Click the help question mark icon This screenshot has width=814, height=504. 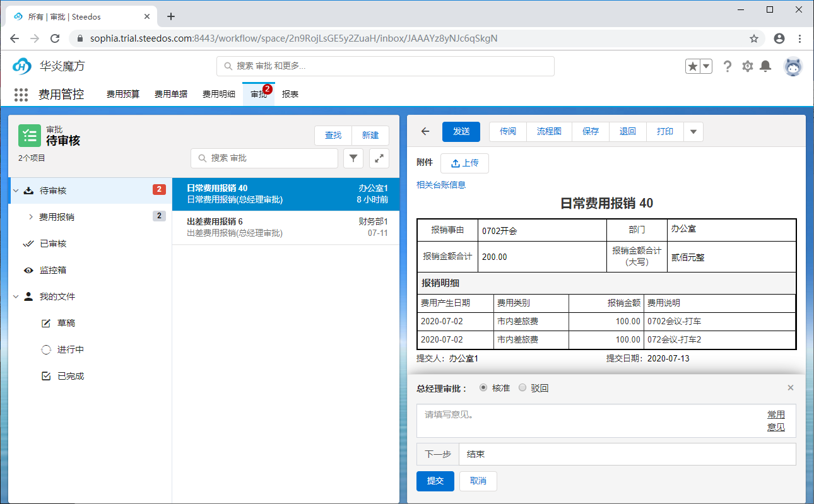point(728,66)
